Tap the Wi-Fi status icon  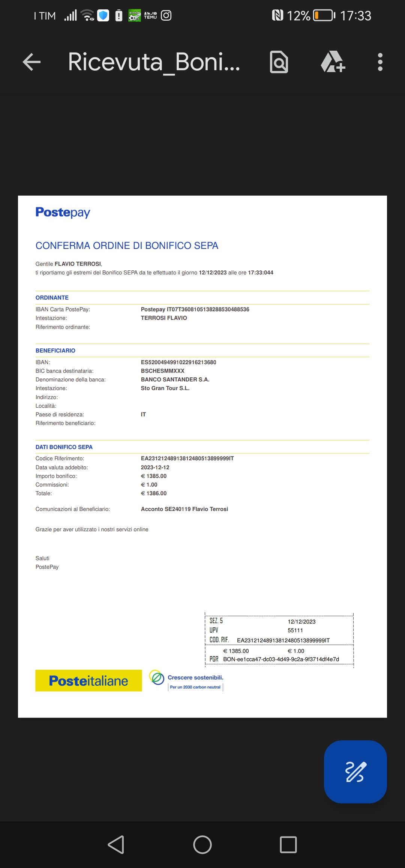tap(88, 15)
